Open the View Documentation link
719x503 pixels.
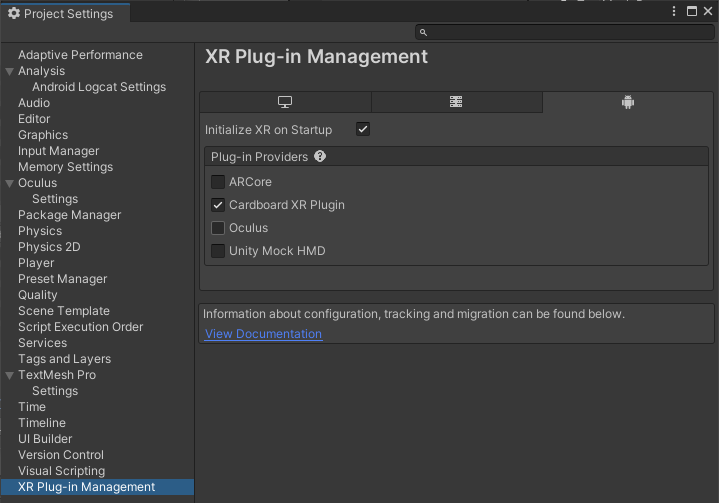[263, 334]
